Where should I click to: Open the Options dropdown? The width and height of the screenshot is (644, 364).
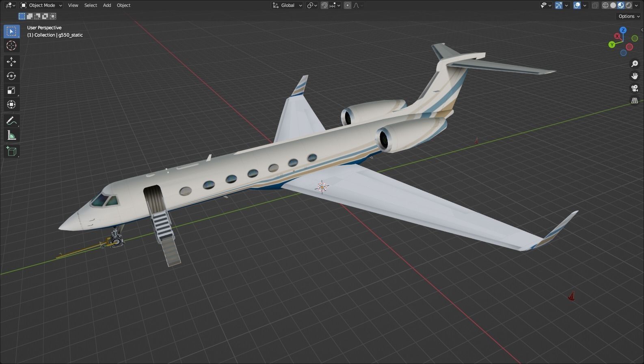pyautogui.click(x=629, y=16)
